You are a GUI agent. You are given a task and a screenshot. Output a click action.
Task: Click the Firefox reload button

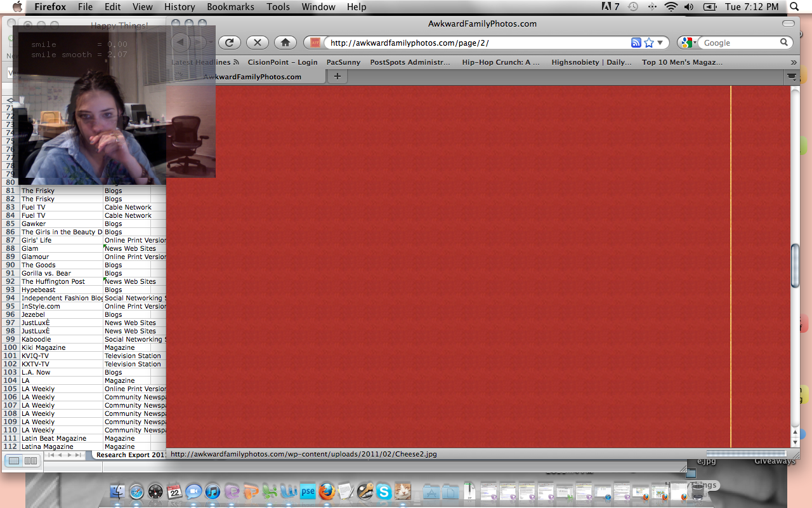[230, 43]
